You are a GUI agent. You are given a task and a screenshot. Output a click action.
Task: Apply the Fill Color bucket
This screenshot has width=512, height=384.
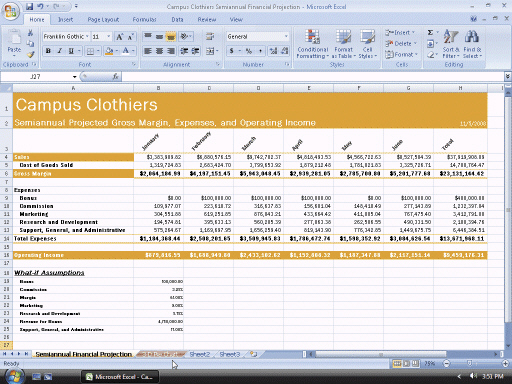pyautogui.click(x=109, y=51)
